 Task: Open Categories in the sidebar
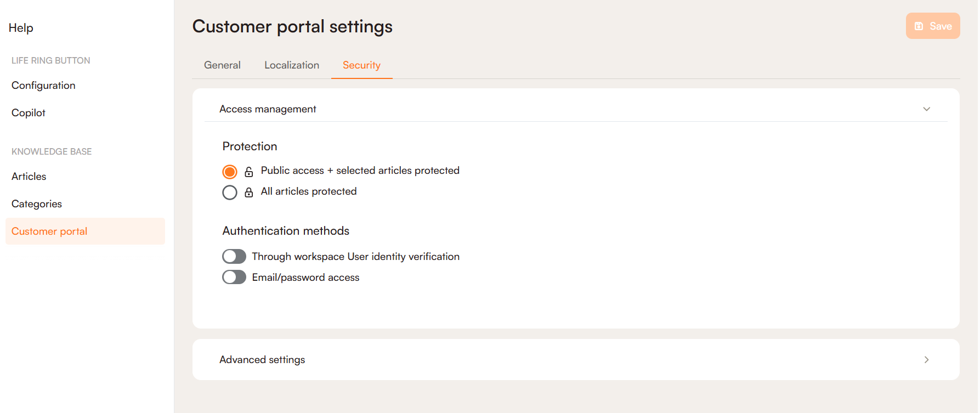point(37,204)
